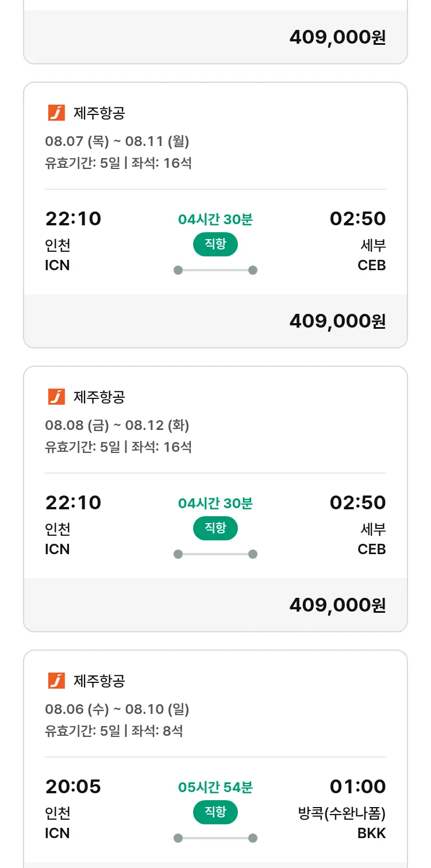Click route line under 직항 on 08.07 flight
The image size is (431, 868).
pyautogui.click(x=215, y=270)
